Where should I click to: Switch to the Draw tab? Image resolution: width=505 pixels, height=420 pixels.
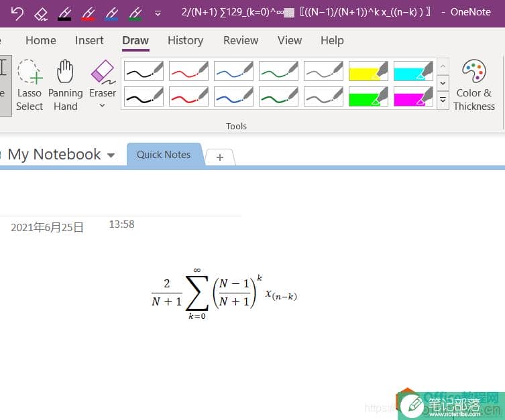click(x=135, y=40)
